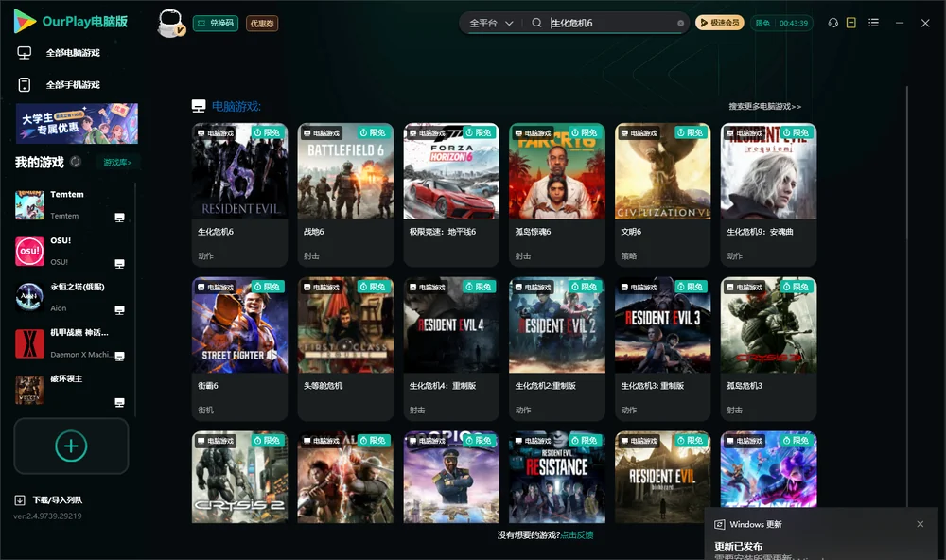Focus the search field containing 生化危机6
The image size is (946, 560).
pyautogui.click(x=612, y=24)
